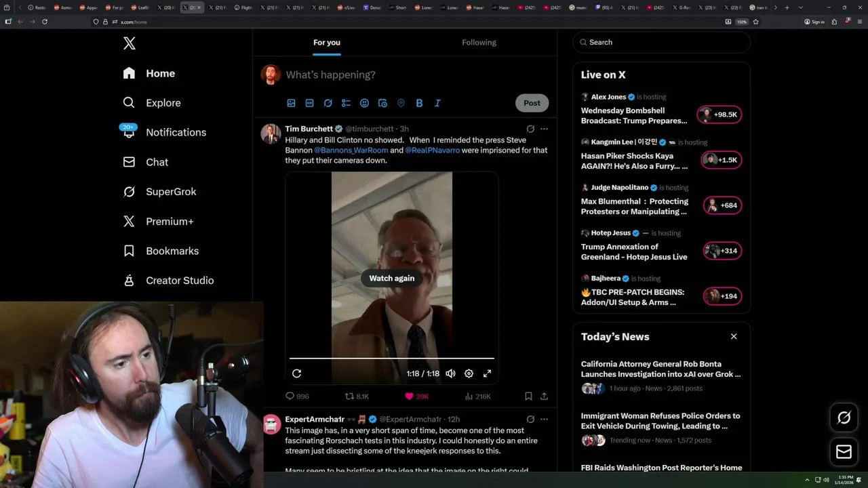Click the Post button
Viewport: 868px width, 488px height.
click(532, 103)
